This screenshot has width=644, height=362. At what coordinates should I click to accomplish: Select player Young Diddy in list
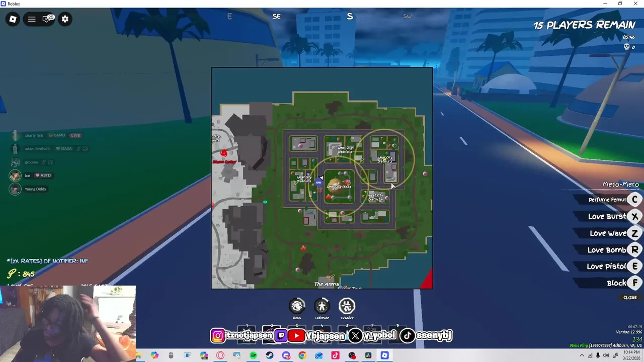[x=29, y=189]
